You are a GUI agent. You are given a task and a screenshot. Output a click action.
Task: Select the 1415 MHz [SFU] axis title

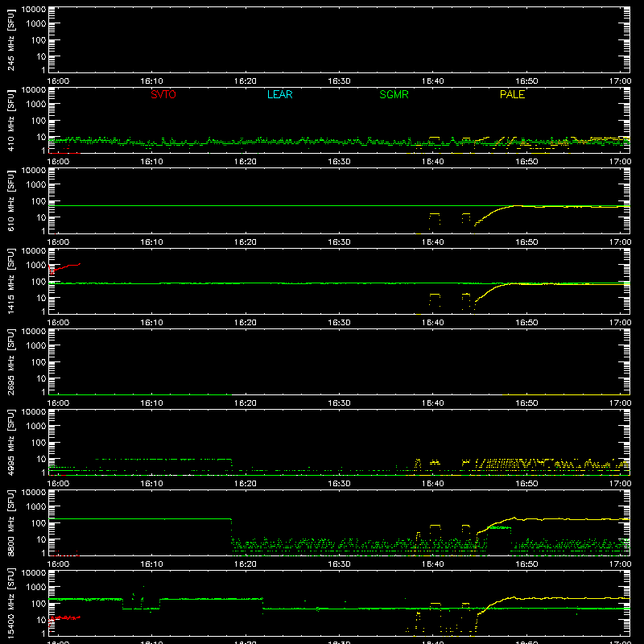[x=10, y=281]
